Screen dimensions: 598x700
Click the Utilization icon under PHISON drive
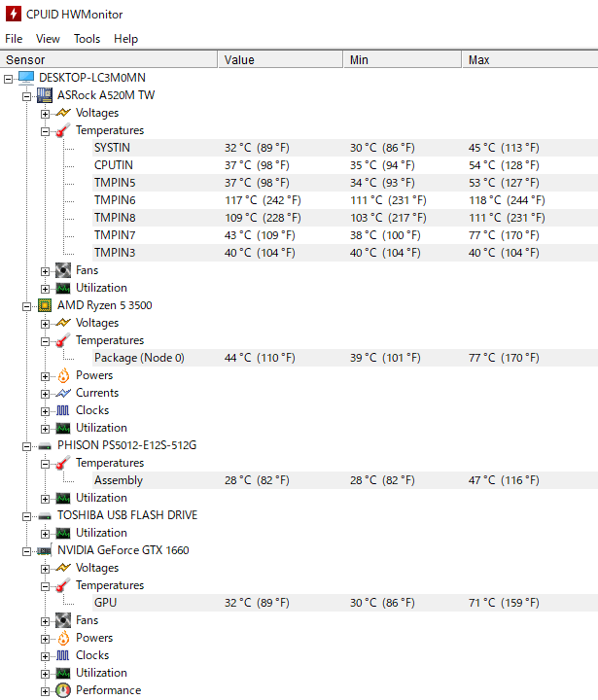click(x=63, y=498)
